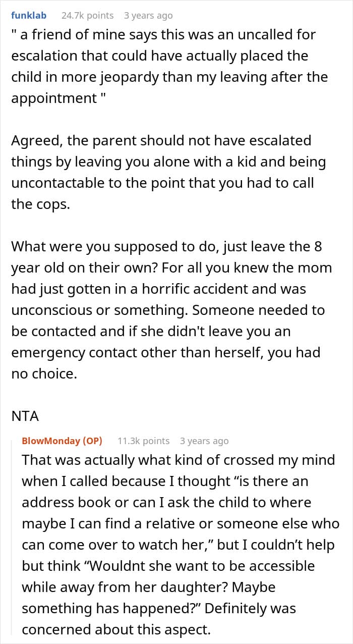Click the timestamp beside funklab's username

[x=148, y=16]
